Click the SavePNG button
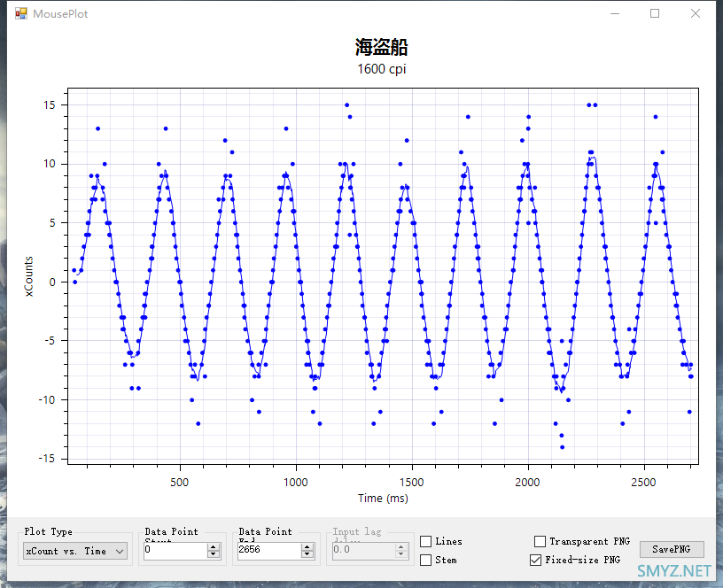The height and width of the screenshot is (588, 723). tap(672, 549)
